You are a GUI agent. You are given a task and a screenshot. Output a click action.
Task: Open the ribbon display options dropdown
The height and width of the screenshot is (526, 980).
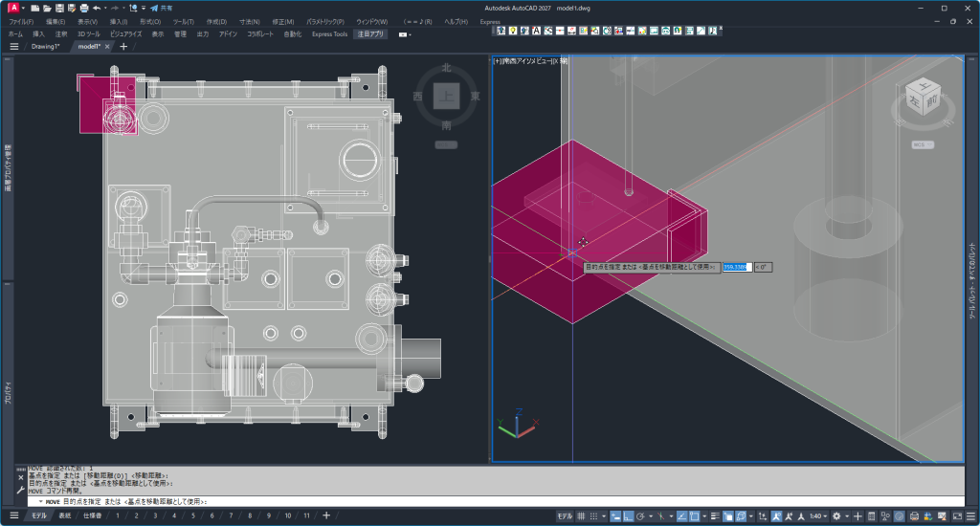click(405, 34)
